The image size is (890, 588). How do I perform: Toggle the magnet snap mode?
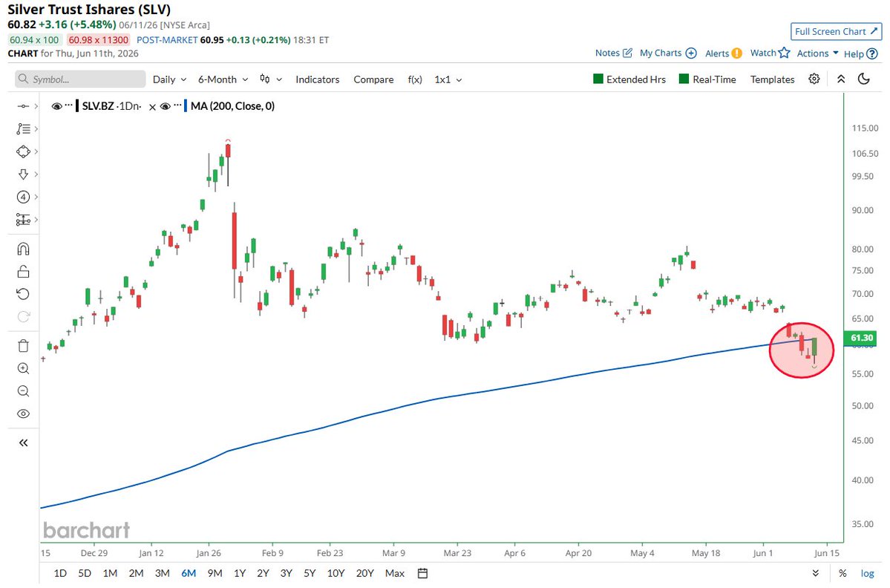click(x=23, y=249)
